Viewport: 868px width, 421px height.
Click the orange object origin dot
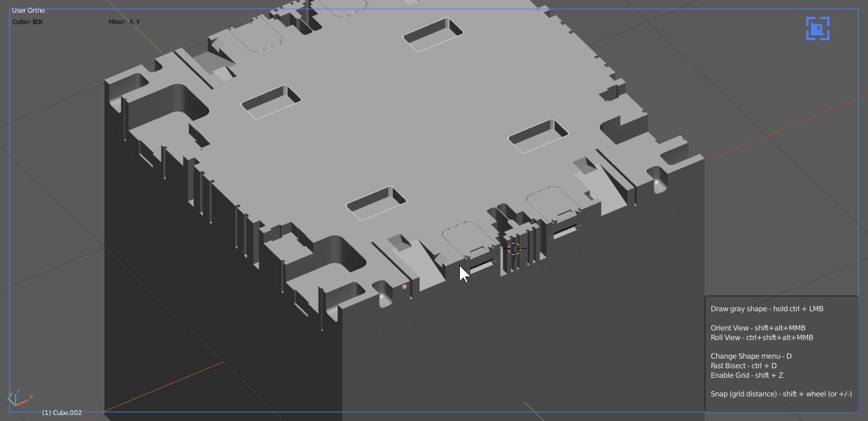pyautogui.click(x=404, y=287)
